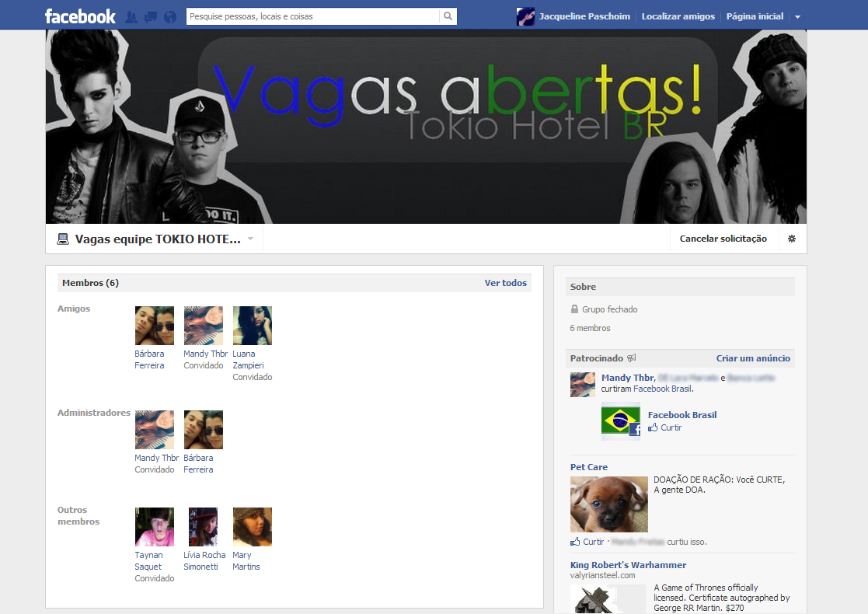Like the Pet Care ad via Curtir
868x614 pixels.
[587, 542]
